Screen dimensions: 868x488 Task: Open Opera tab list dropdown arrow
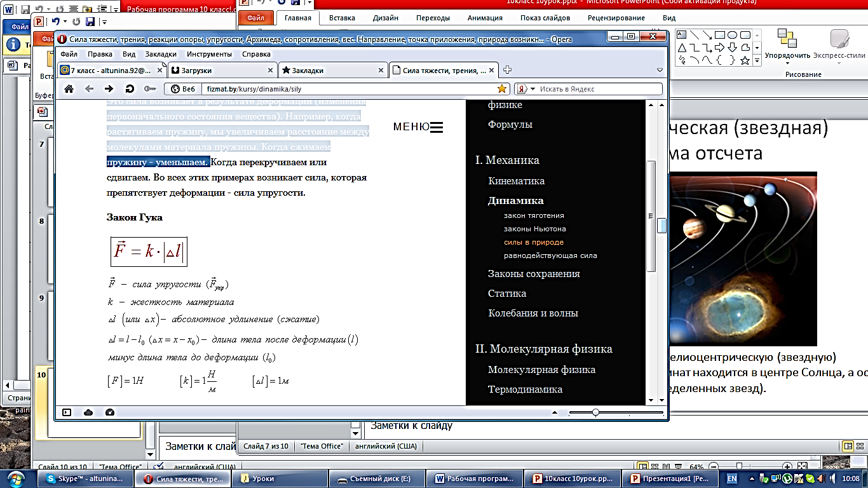coord(660,71)
